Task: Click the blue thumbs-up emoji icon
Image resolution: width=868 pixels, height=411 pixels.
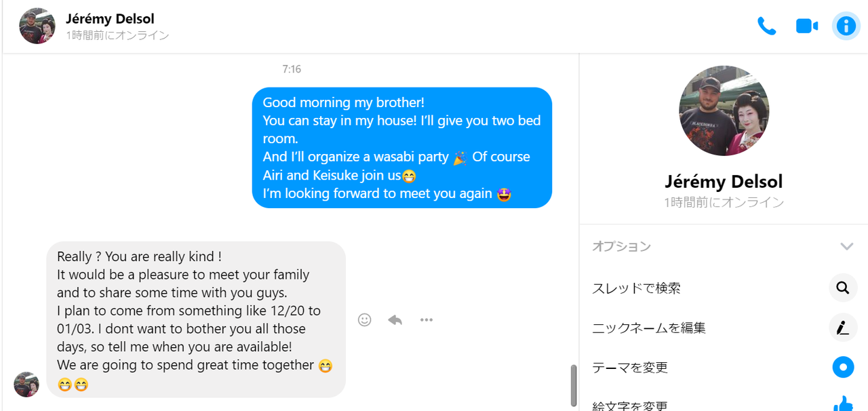Action: (x=843, y=404)
